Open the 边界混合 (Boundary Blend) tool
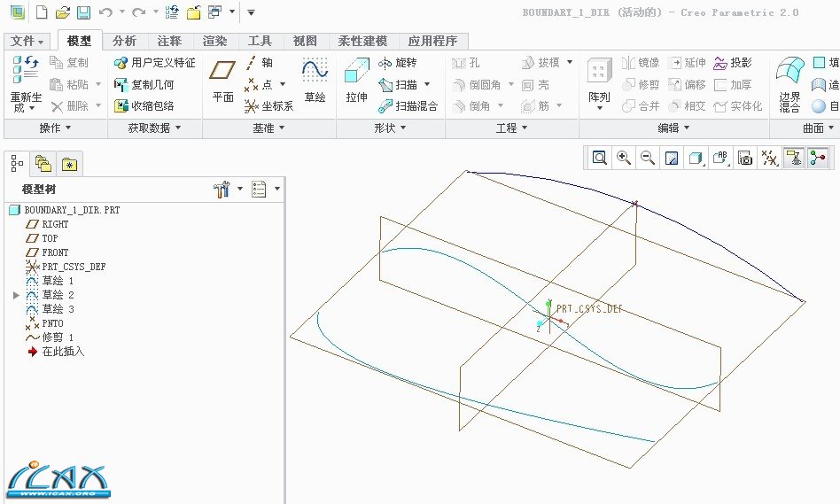The height and width of the screenshot is (504, 840). tap(789, 84)
